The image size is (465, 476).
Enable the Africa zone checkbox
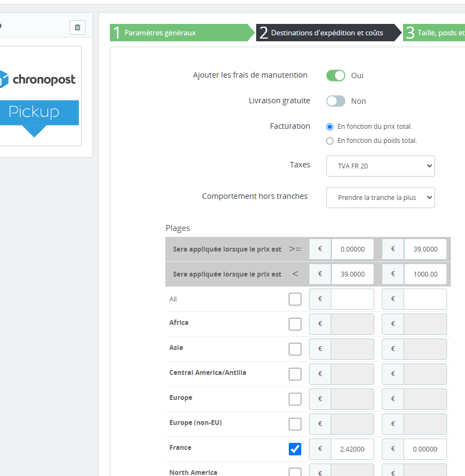tap(295, 324)
